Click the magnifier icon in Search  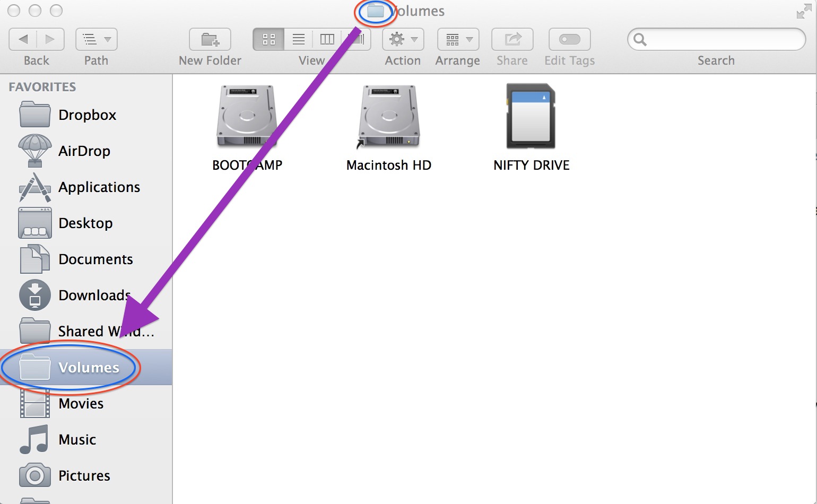click(x=640, y=40)
